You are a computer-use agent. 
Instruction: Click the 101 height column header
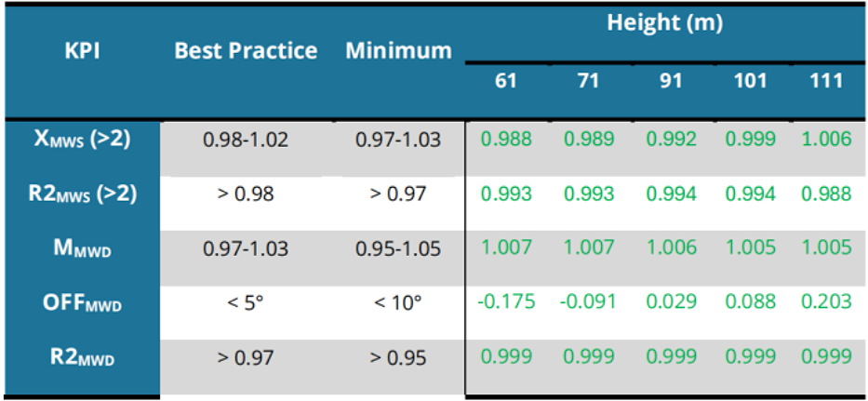[x=751, y=81]
